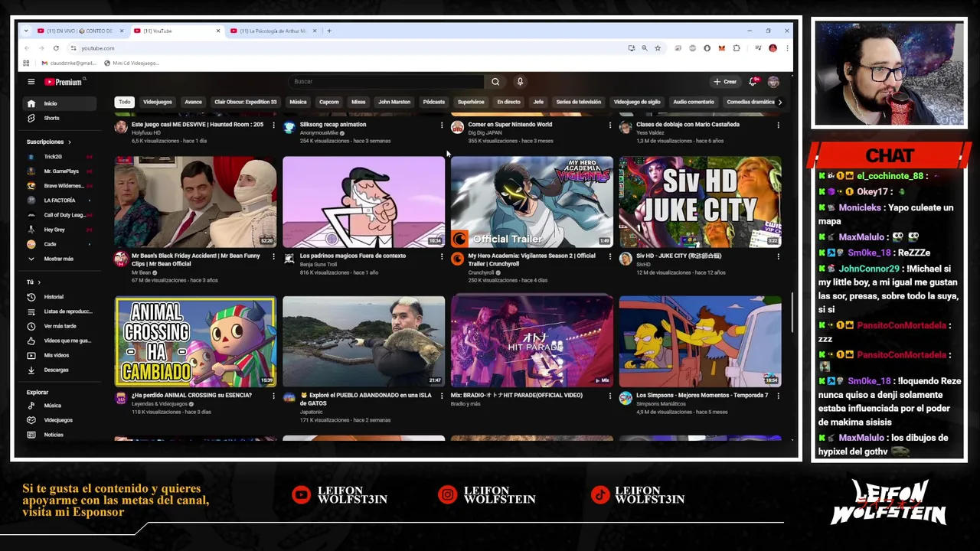Open Chrome apps grid in bookmarks bar
The width and height of the screenshot is (980, 551).
coord(26,63)
